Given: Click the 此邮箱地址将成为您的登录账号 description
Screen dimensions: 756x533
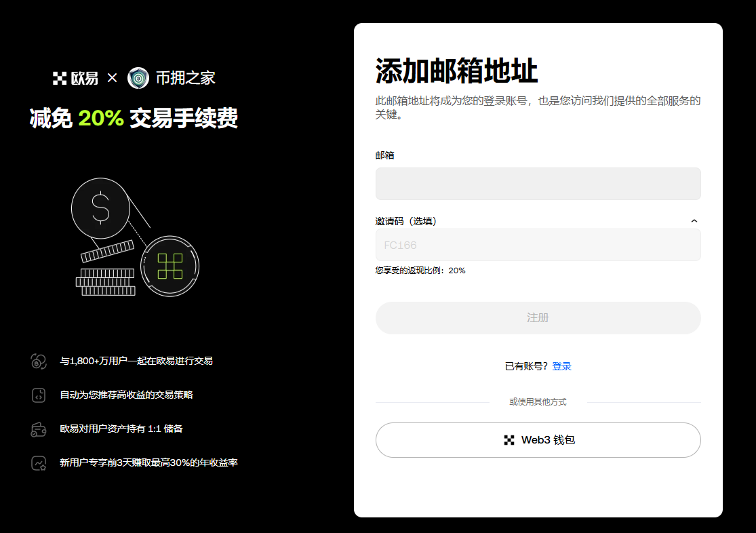Looking at the screenshot, I should 538,108.
